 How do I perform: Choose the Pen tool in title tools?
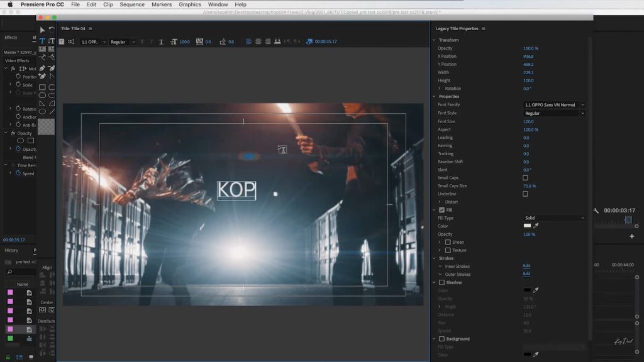[x=42, y=68]
